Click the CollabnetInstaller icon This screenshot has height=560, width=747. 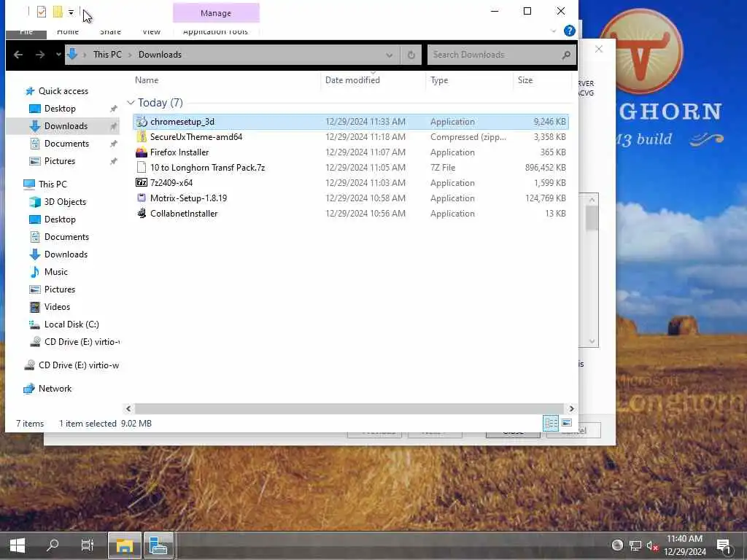[x=142, y=214]
